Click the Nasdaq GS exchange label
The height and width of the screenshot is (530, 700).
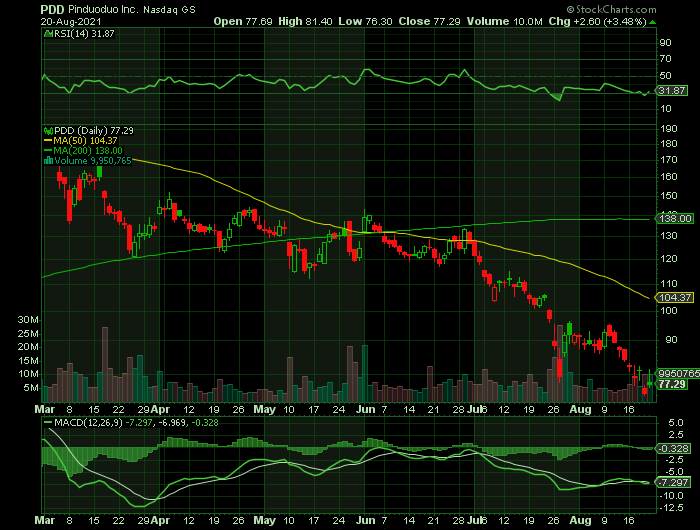tap(169, 10)
